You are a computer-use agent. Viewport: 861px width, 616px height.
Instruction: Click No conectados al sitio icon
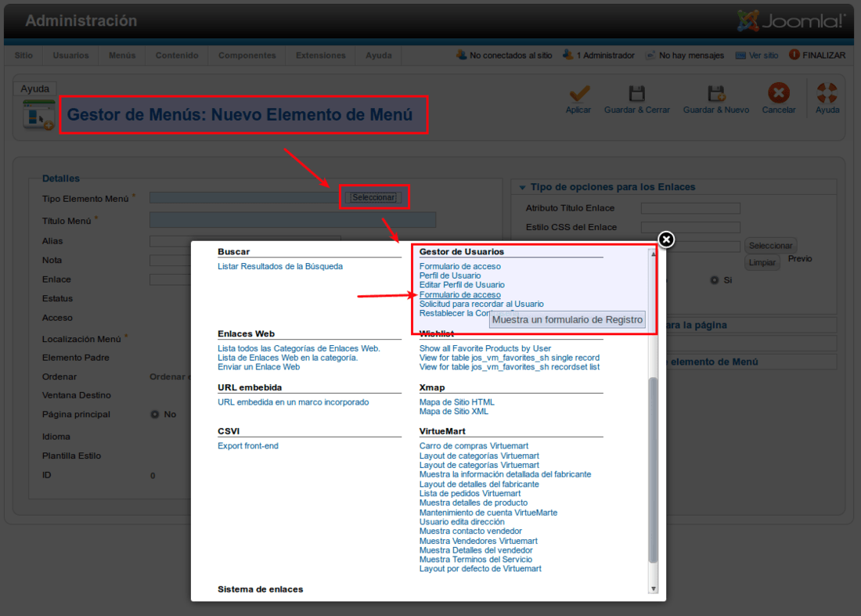pyautogui.click(x=461, y=55)
